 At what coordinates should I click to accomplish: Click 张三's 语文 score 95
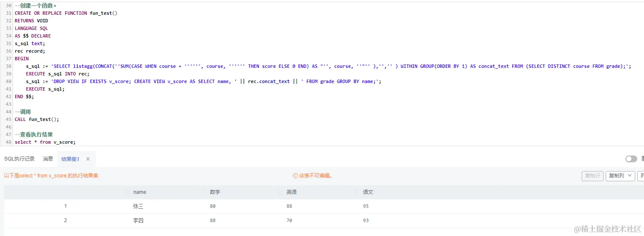point(366,206)
